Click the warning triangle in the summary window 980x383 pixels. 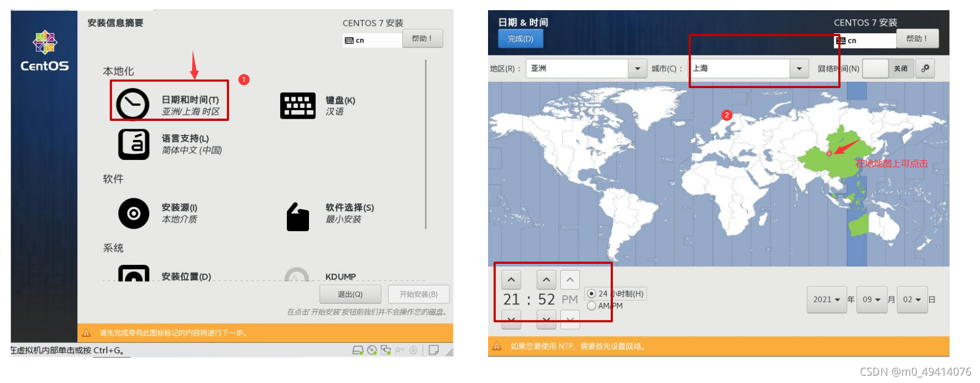coord(86,333)
